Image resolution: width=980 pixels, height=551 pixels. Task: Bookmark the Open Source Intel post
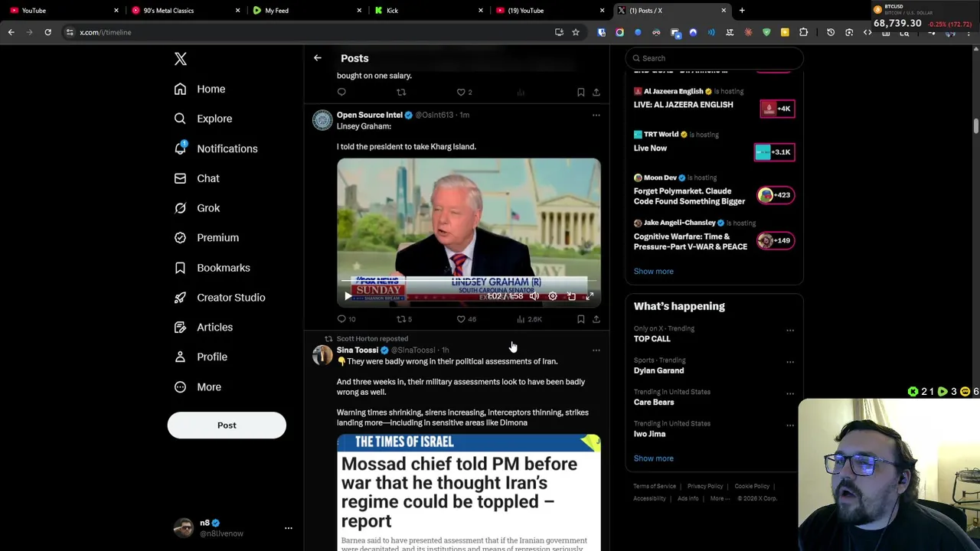coord(581,319)
